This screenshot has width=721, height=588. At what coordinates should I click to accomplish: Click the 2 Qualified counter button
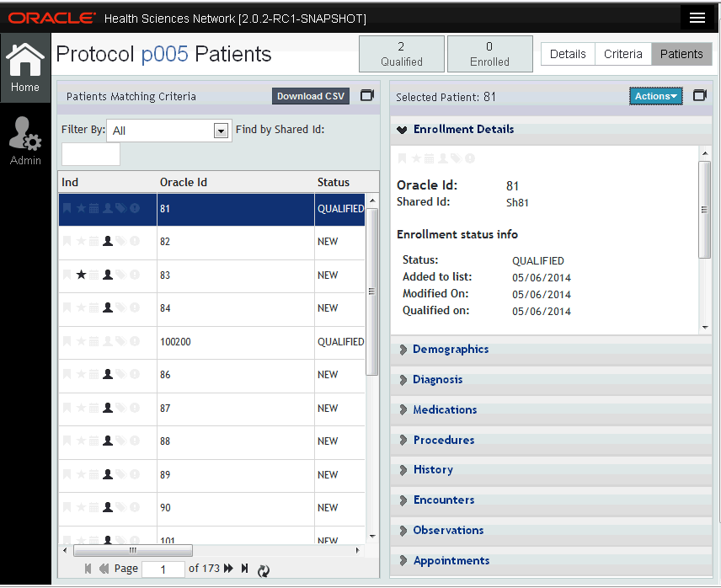click(402, 54)
